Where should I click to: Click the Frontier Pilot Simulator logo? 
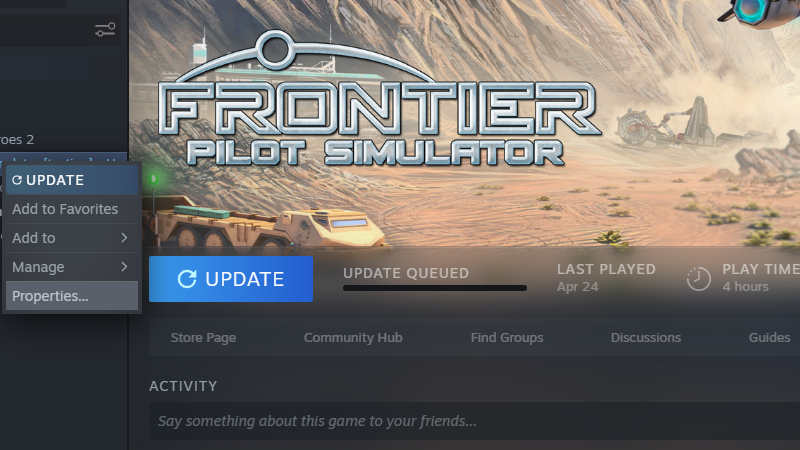pos(380,100)
